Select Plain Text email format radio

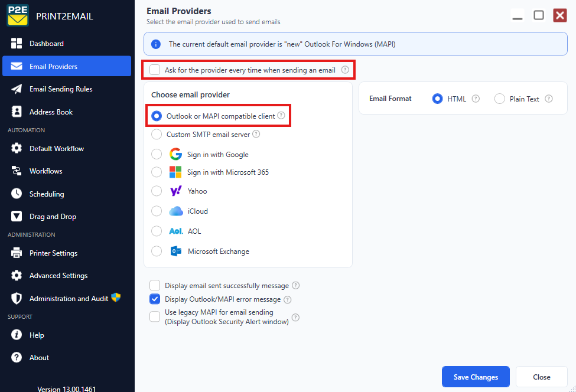(x=500, y=99)
